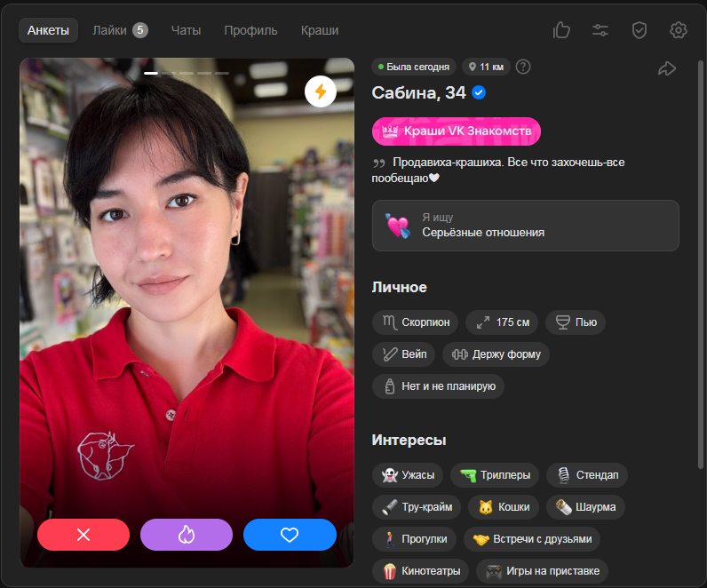Click the Игры на приставке interest chip
Image resolution: width=707 pixels, height=588 pixels.
543,571
